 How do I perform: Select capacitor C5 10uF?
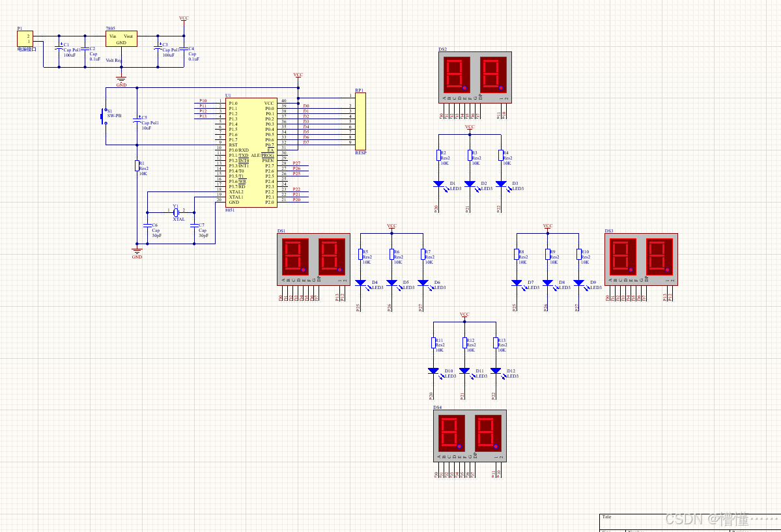tap(137, 121)
